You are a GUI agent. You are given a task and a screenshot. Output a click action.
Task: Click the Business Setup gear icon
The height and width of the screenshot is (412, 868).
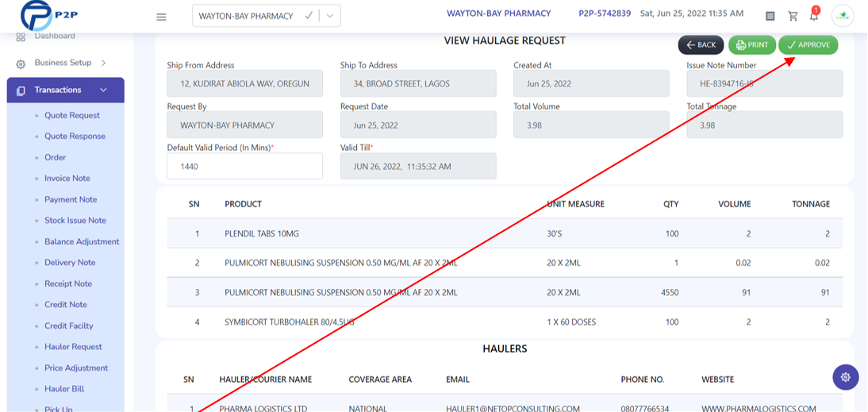[x=21, y=64]
